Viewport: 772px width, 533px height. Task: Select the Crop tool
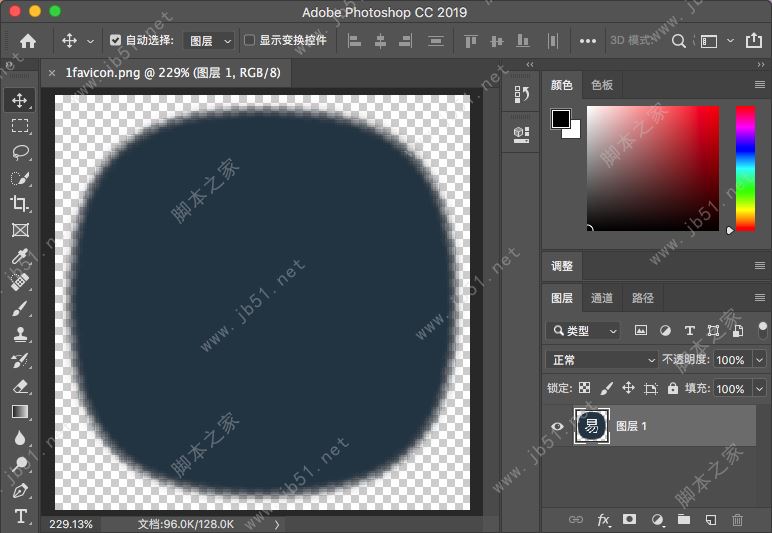click(20, 204)
